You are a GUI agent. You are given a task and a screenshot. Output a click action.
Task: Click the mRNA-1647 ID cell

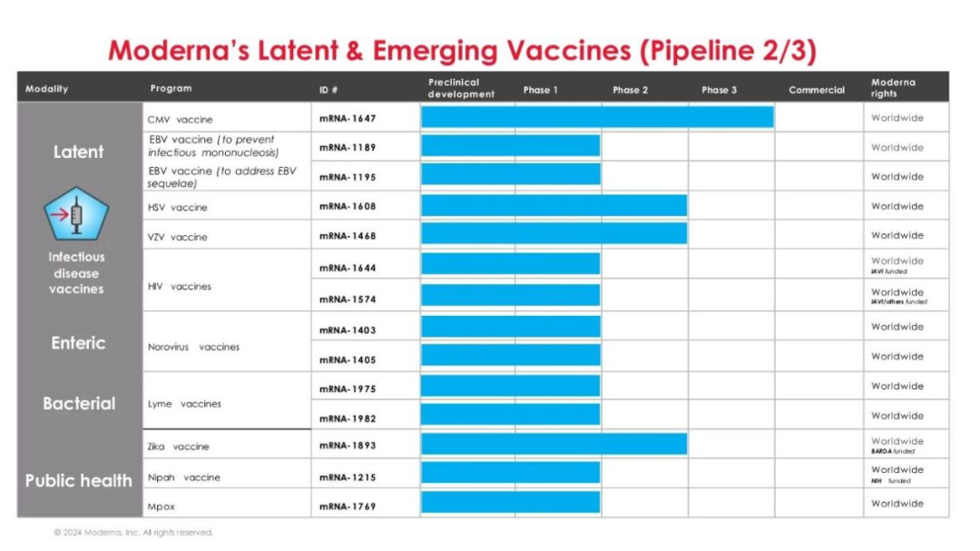tap(347, 118)
